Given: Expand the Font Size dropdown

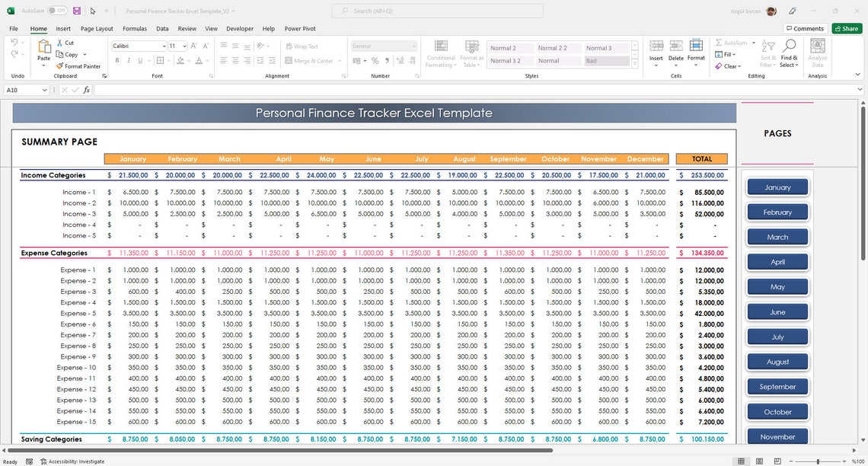Looking at the screenshot, I should [187, 46].
